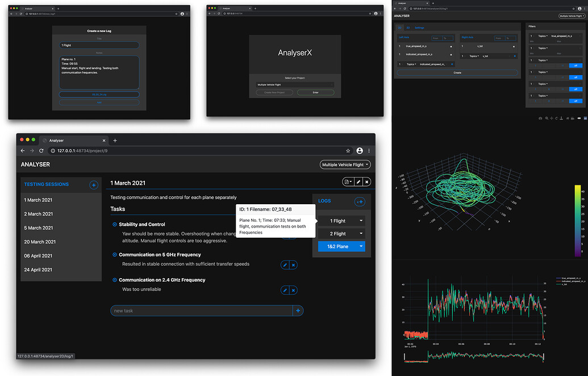Screen dimensions: 588x376
Task: Delete the Communication on 2.4 GHz Frequency task
Action: 294,290
